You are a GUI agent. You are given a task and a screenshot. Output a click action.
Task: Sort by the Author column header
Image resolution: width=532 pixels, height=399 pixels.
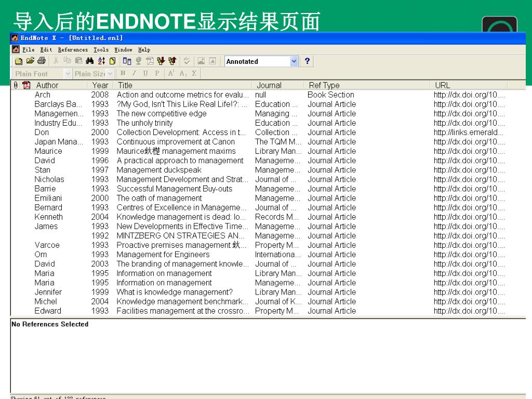tap(60, 85)
